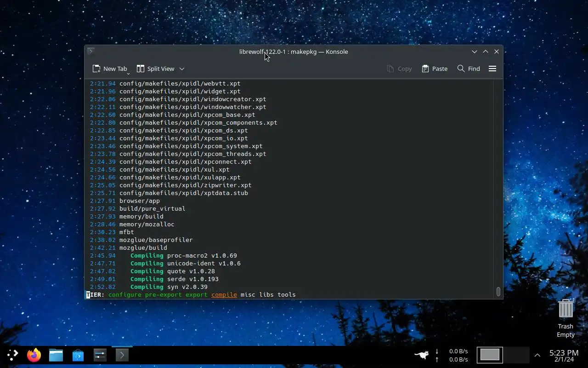This screenshot has height=368, width=588.
Task: Launch Firefox from the taskbar
Action: point(34,355)
